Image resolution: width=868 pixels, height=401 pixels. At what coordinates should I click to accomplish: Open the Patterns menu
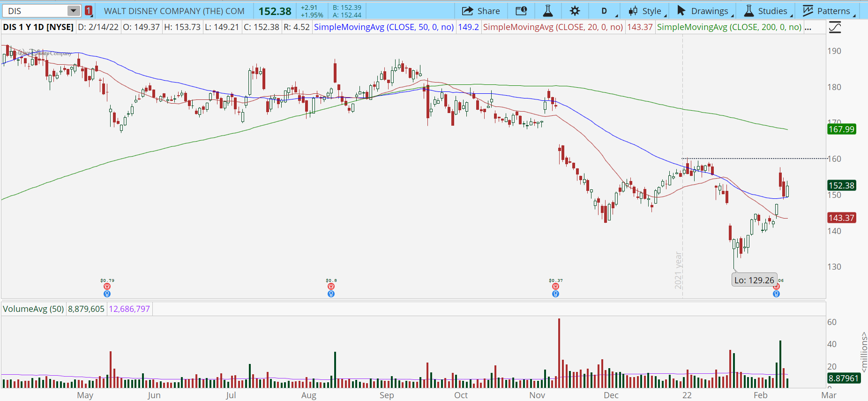(828, 11)
